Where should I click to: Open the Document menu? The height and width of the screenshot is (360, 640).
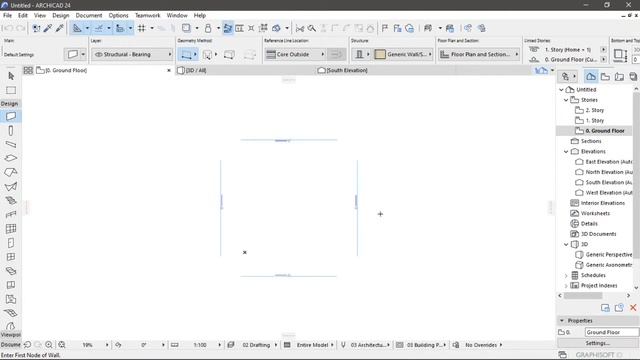pos(89,15)
